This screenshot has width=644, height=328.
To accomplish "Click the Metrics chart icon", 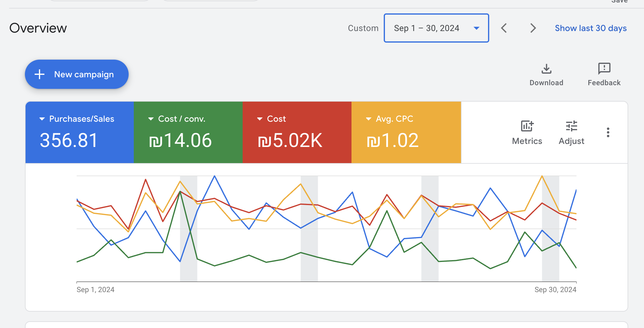I will [x=527, y=126].
